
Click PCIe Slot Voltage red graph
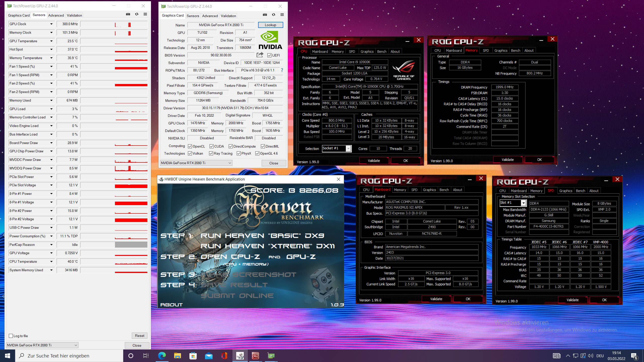131,186
